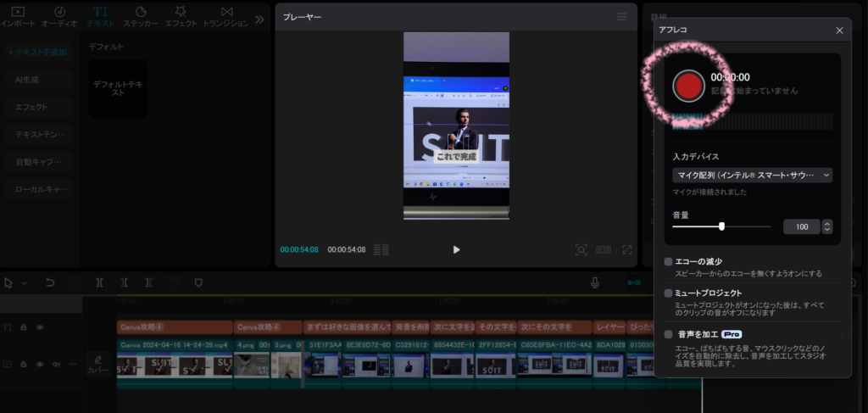This screenshot has height=413, width=868.
Task: Open the player hamburger menu
Action: tap(621, 17)
